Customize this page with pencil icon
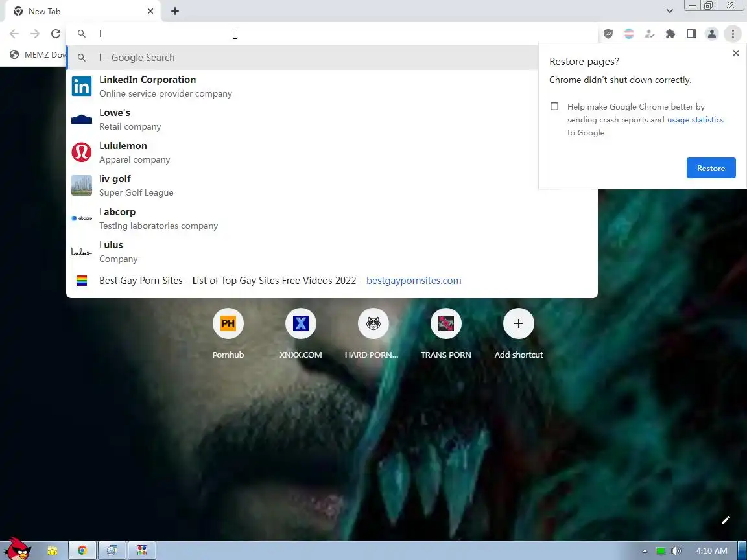 click(x=726, y=520)
